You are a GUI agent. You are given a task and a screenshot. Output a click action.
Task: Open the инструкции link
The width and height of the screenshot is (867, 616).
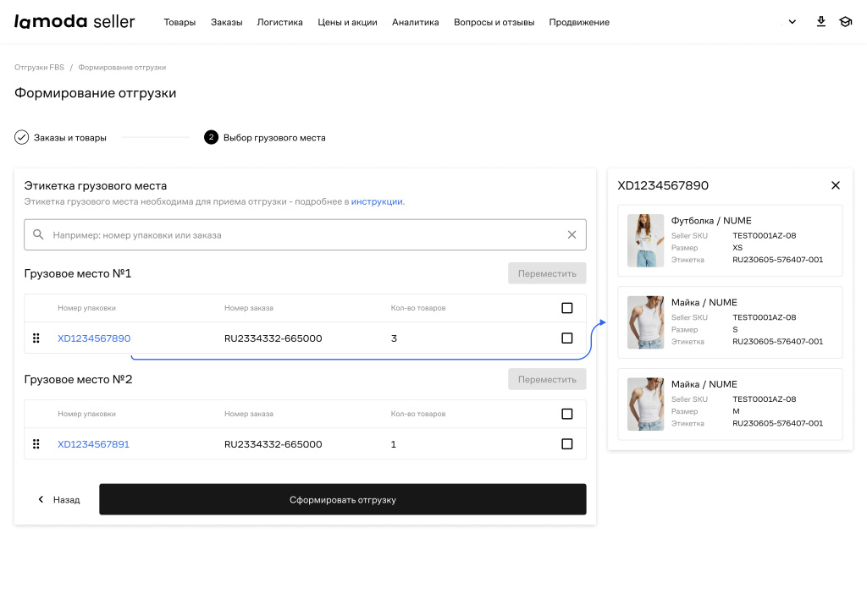[x=377, y=201]
